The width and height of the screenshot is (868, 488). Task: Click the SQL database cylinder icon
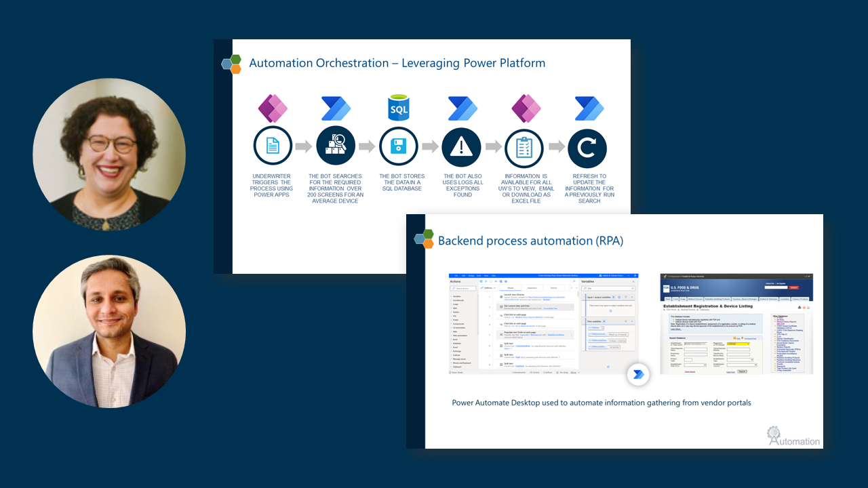pos(399,108)
